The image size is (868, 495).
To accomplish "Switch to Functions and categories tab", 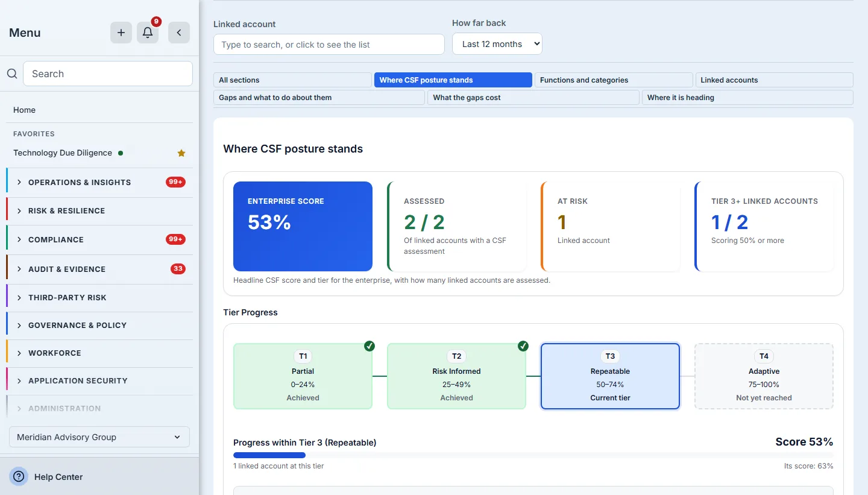I will (x=614, y=80).
